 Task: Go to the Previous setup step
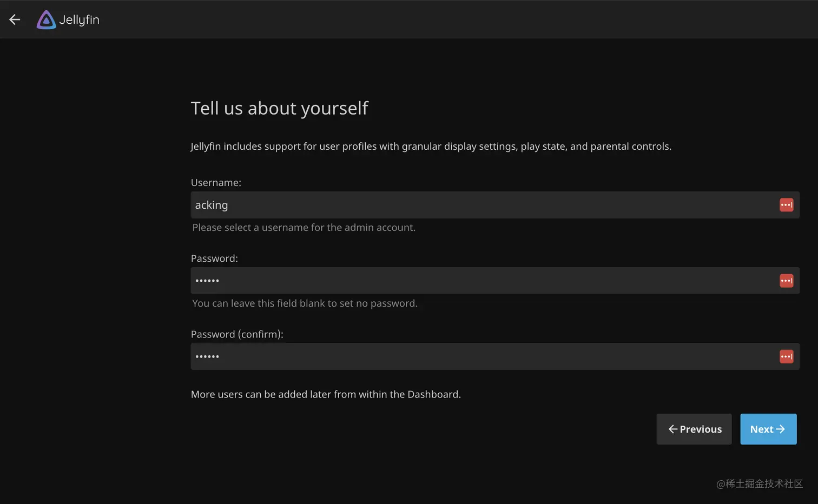(694, 429)
